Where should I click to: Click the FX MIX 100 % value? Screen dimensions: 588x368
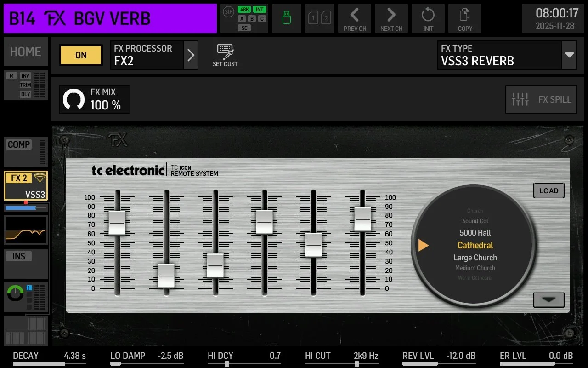point(106,105)
